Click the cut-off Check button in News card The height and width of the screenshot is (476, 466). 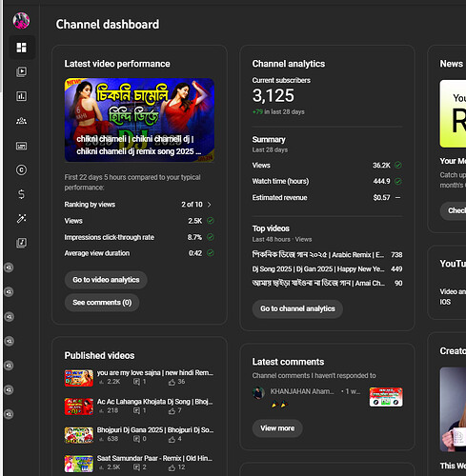coord(453,210)
